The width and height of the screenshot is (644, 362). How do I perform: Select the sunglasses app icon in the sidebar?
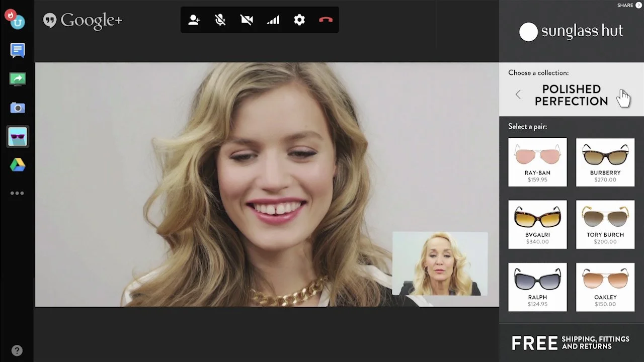pos(18,136)
